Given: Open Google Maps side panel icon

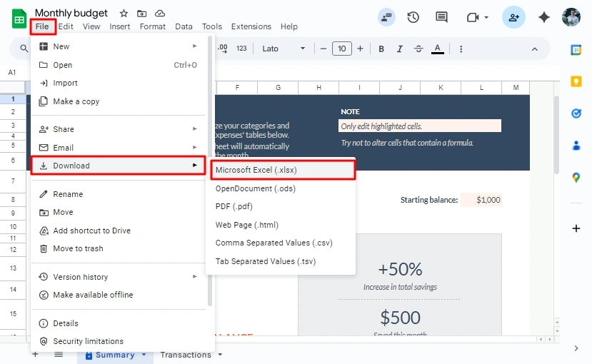Looking at the screenshot, I should click(576, 177).
